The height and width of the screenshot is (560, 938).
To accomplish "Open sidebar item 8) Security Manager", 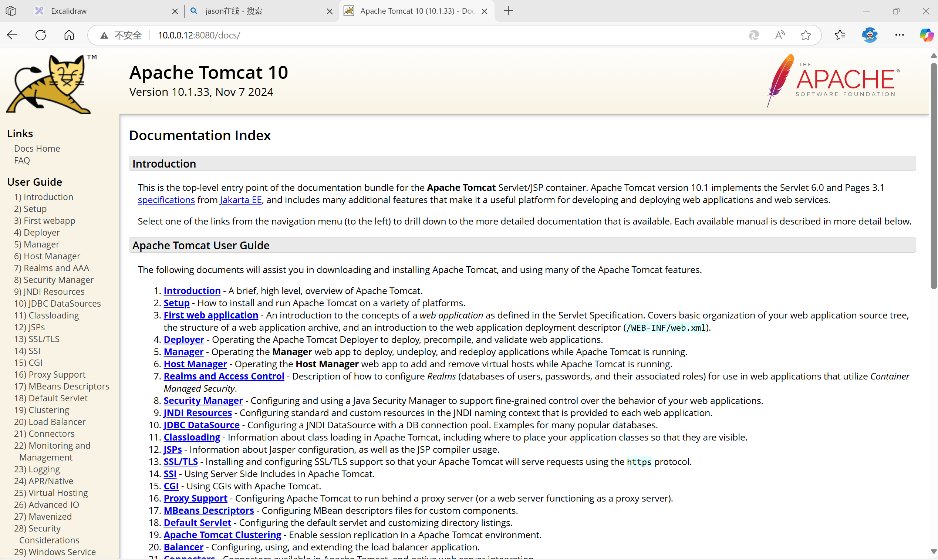I will [54, 280].
